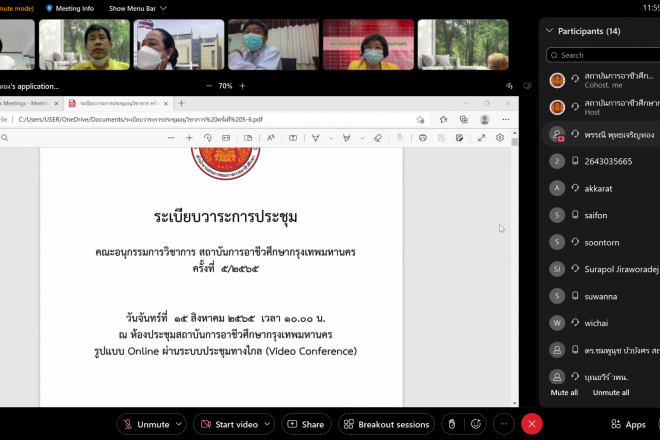Open the page view icon in PDF toolbar
This screenshot has width=660, height=440.
248,138
